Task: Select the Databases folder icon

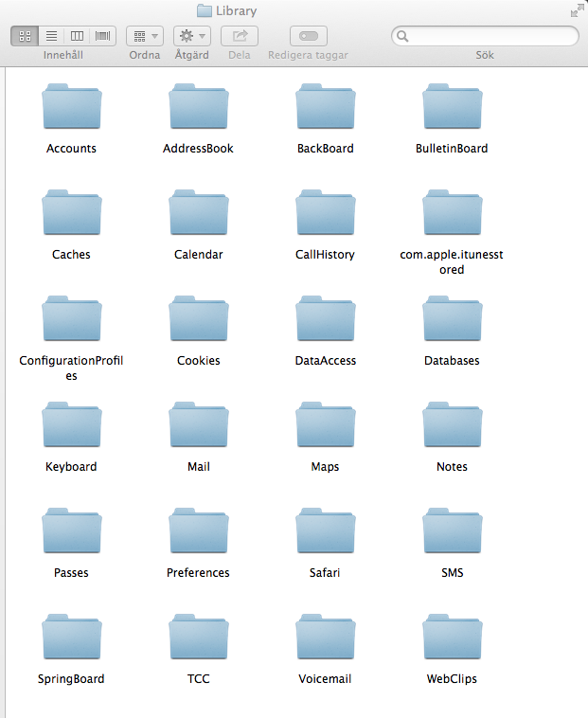Action: tap(452, 318)
